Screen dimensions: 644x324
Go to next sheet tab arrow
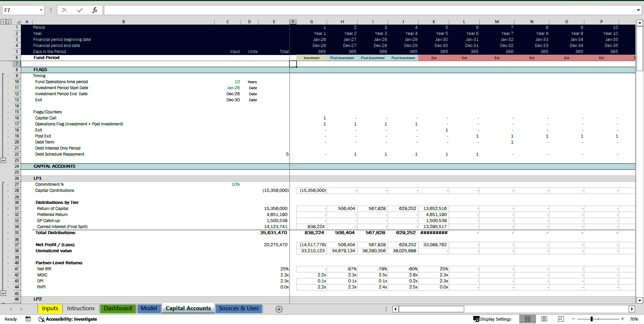point(21,309)
